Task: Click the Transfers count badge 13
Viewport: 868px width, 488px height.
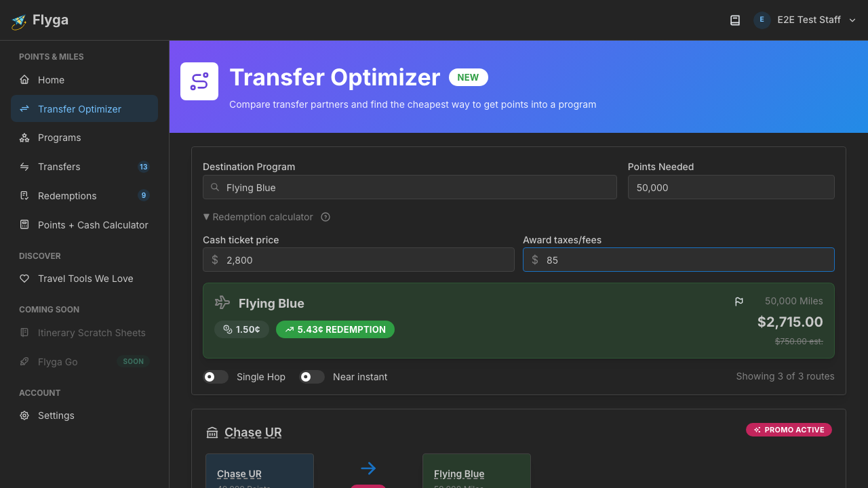Action: click(143, 167)
